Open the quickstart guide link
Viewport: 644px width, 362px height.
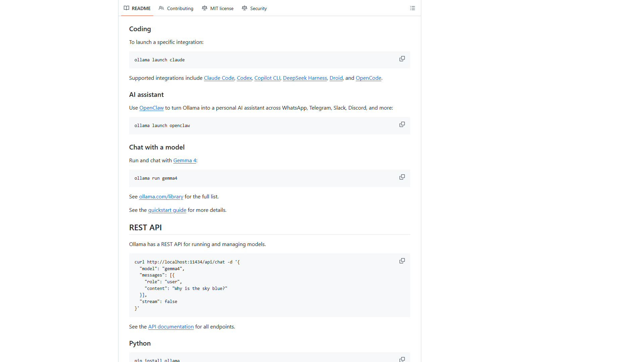pyautogui.click(x=167, y=210)
